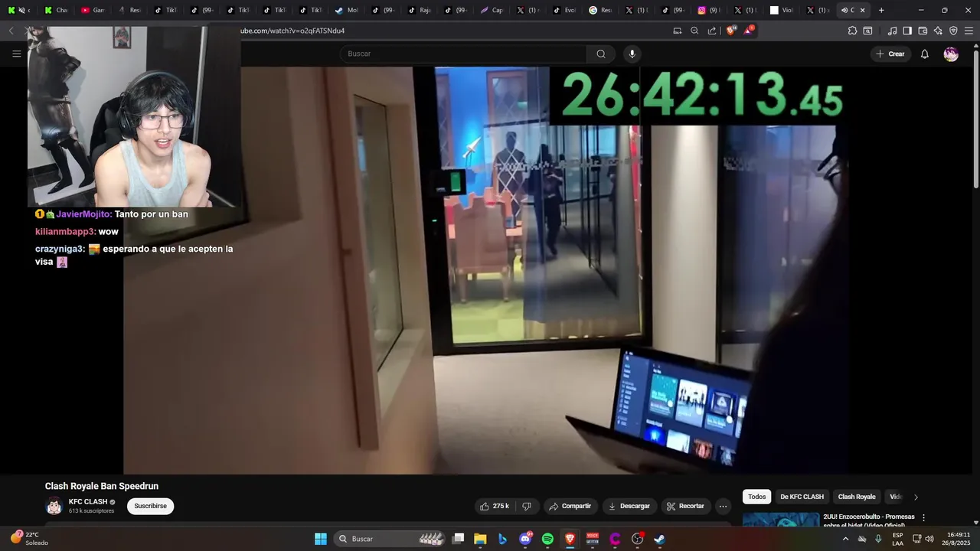Viewport: 980px width, 551px height.
Task: Open Steam from the taskbar
Action: click(660, 539)
